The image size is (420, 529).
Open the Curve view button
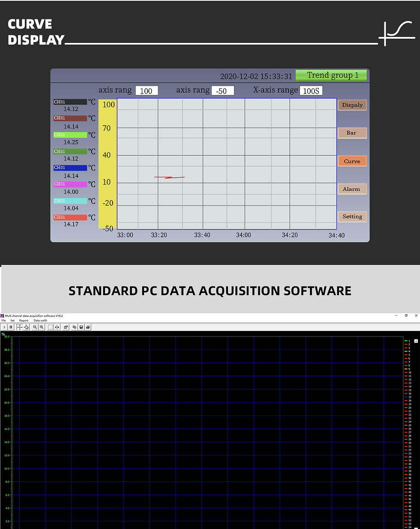pyautogui.click(x=352, y=161)
